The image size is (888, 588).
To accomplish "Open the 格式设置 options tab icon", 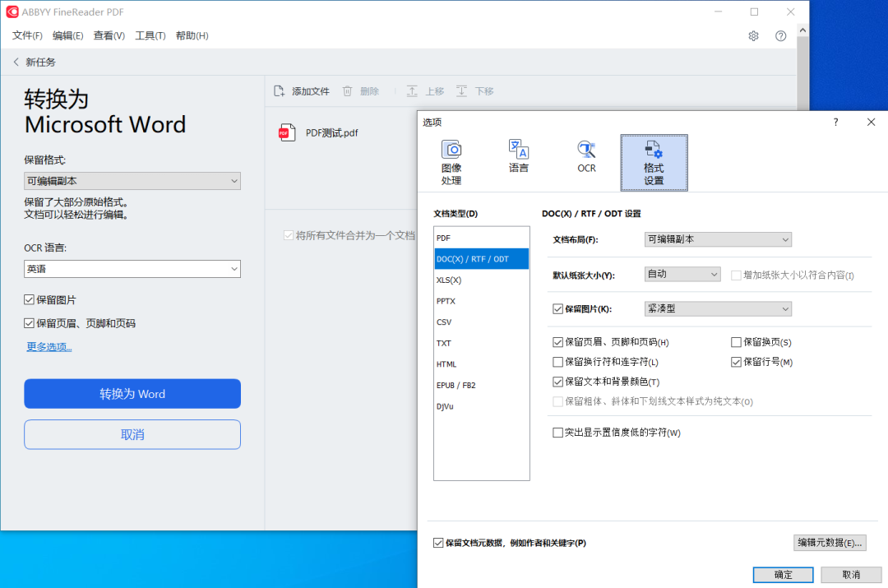I will coord(654,150).
